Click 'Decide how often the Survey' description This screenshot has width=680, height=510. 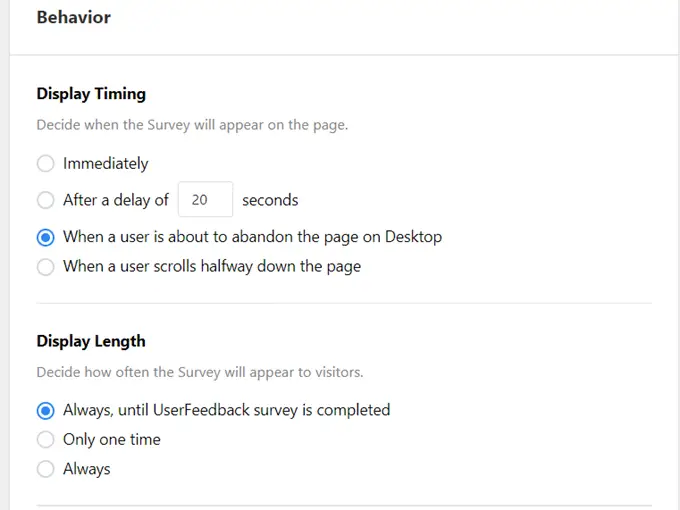tap(200, 372)
